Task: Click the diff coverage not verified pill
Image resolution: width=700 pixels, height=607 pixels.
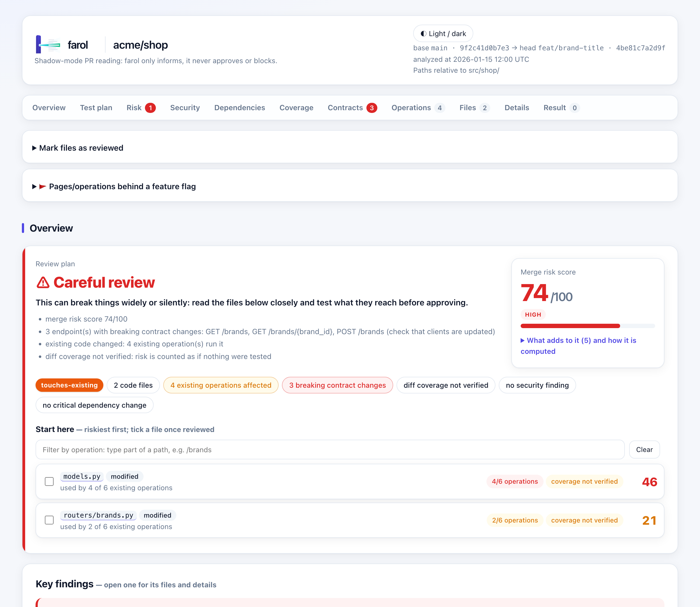Action: (x=446, y=385)
